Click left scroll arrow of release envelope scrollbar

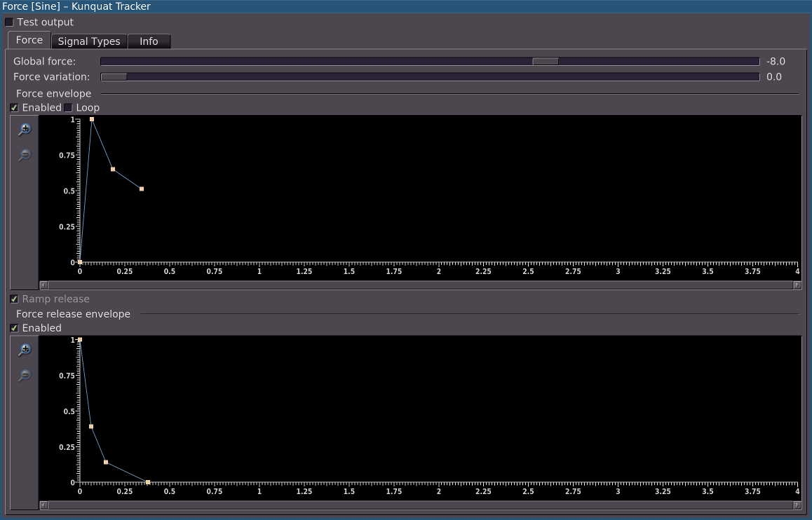coord(43,505)
